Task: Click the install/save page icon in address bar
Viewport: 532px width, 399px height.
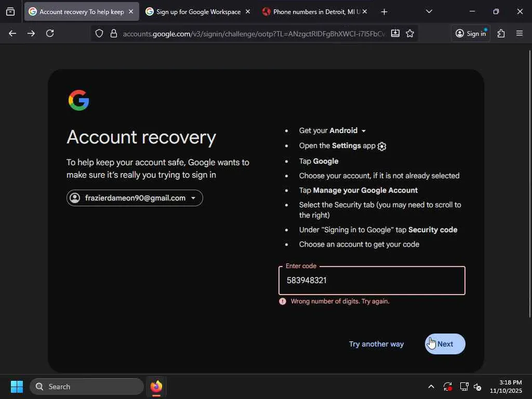Action: (395, 33)
